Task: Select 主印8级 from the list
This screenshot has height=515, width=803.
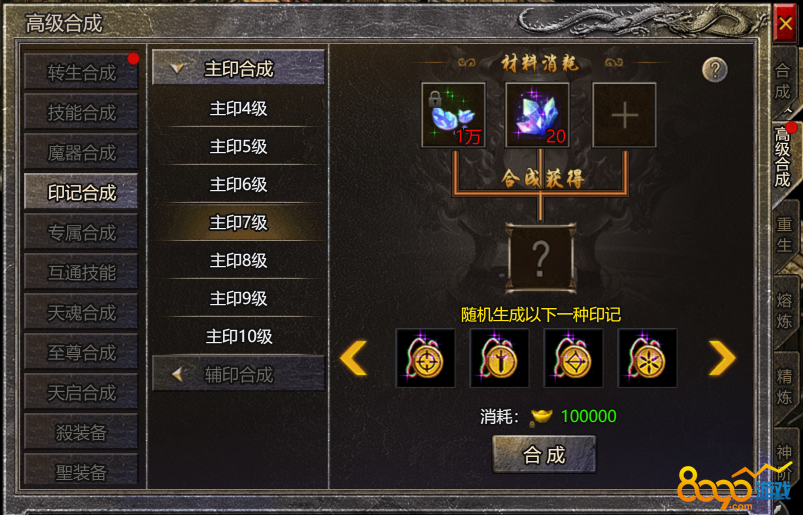Action: (239, 260)
